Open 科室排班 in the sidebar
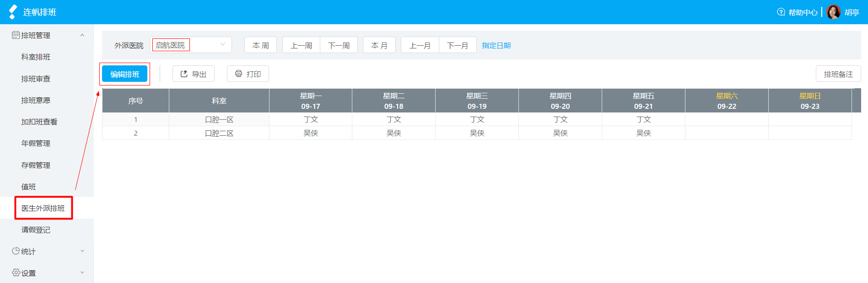Screen dimensions: 868x283 pyautogui.click(x=36, y=57)
